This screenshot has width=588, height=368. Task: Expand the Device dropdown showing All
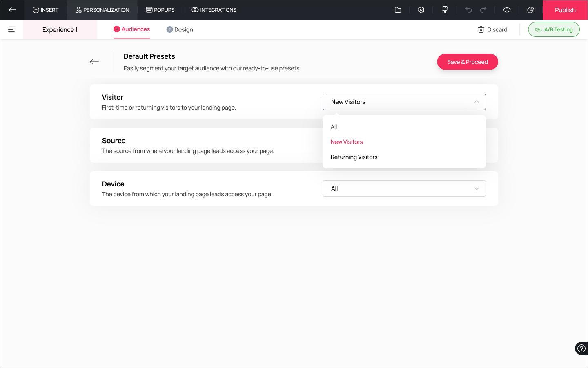click(404, 188)
